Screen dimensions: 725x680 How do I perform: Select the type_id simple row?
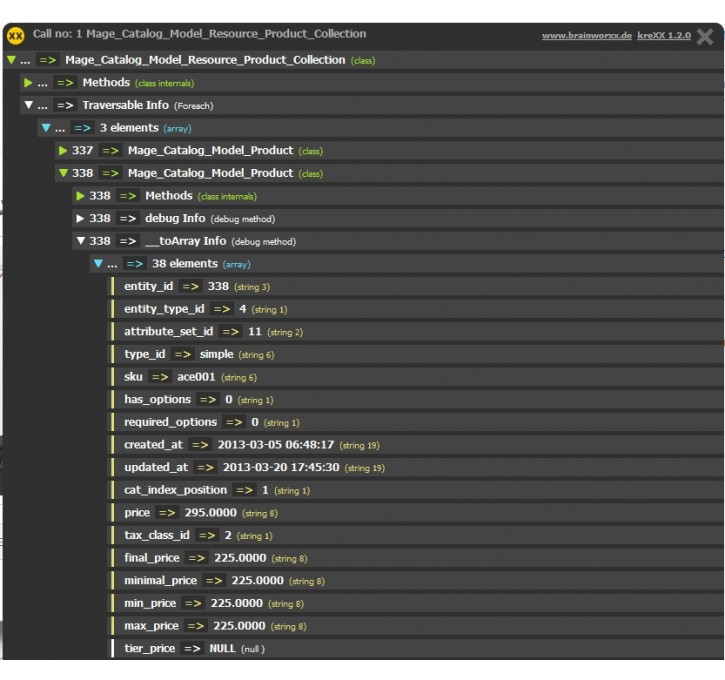415,355
